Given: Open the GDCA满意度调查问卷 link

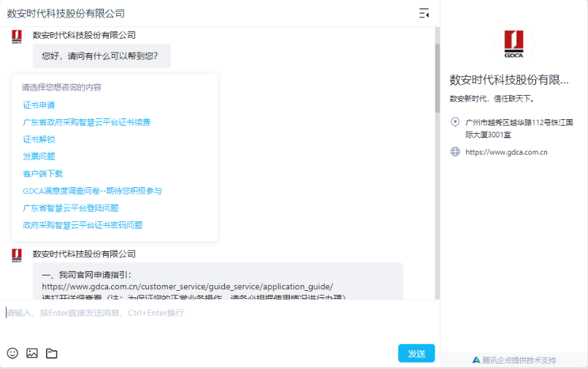Looking at the screenshot, I should click(x=92, y=191).
